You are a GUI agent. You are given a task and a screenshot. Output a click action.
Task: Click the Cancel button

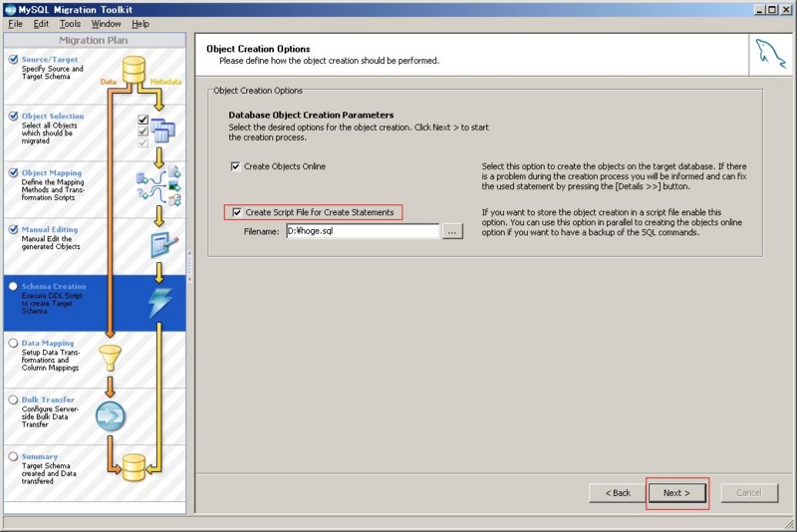(x=749, y=493)
